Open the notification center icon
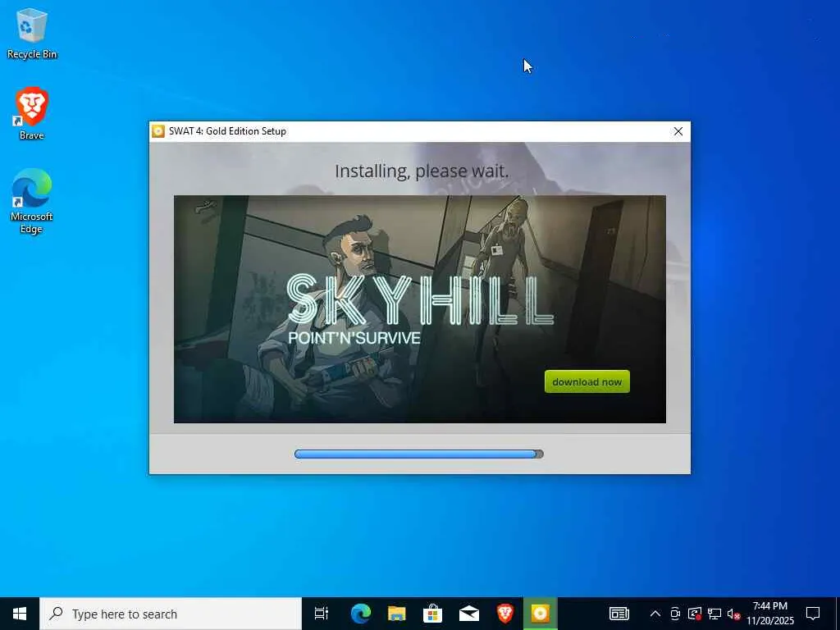The width and height of the screenshot is (840, 630). click(813, 614)
